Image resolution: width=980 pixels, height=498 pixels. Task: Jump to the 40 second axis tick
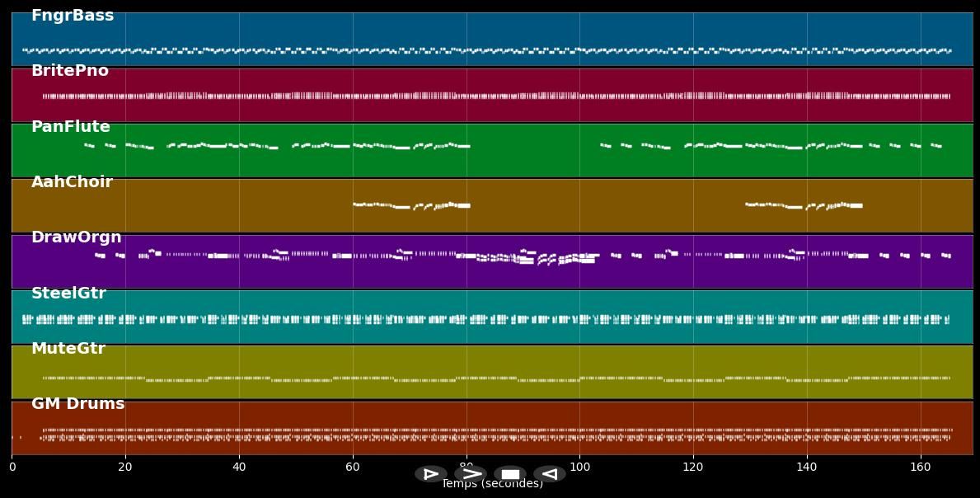pyautogui.click(x=239, y=467)
